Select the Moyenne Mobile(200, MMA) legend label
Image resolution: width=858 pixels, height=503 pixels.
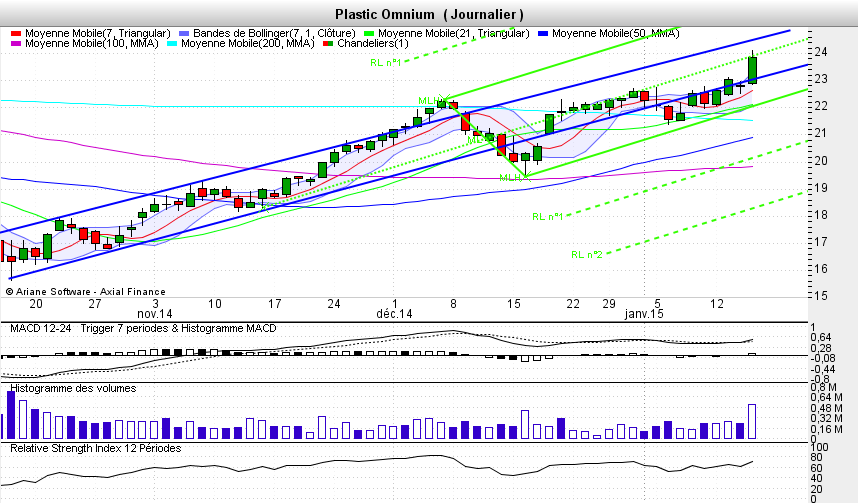[247, 43]
